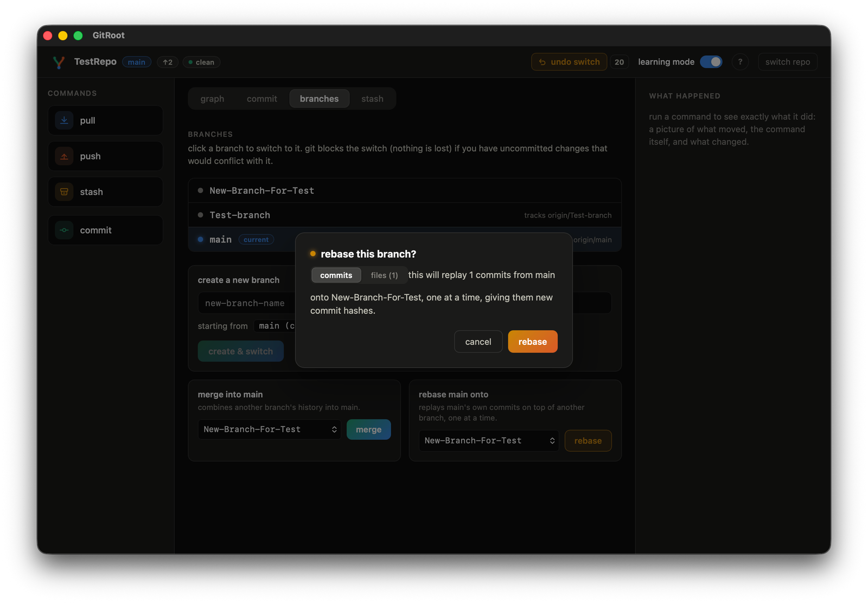This screenshot has width=868, height=603.
Task: Open rebase onto branch dropdown
Action: point(489,441)
